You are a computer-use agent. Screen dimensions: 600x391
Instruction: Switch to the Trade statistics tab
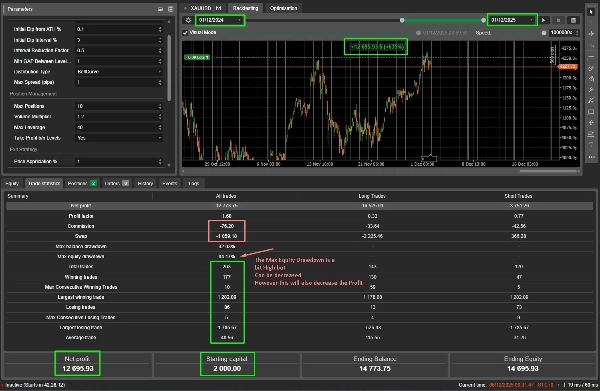44,183
